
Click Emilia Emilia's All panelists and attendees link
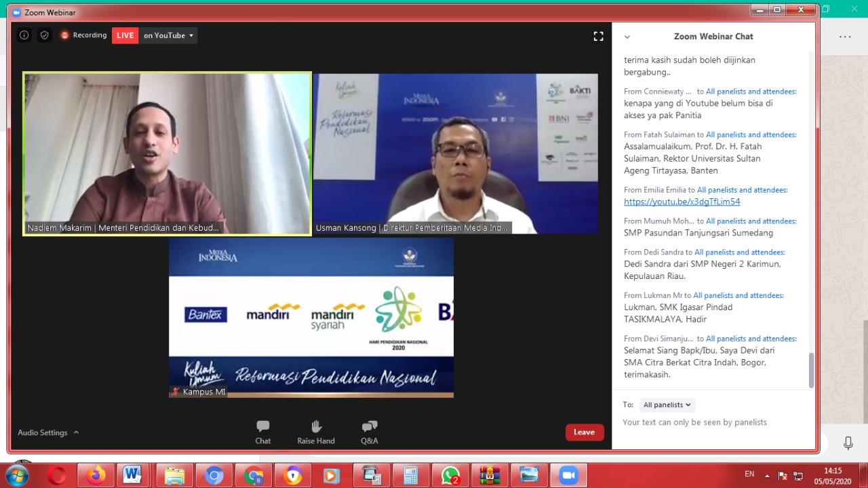pos(743,190)
